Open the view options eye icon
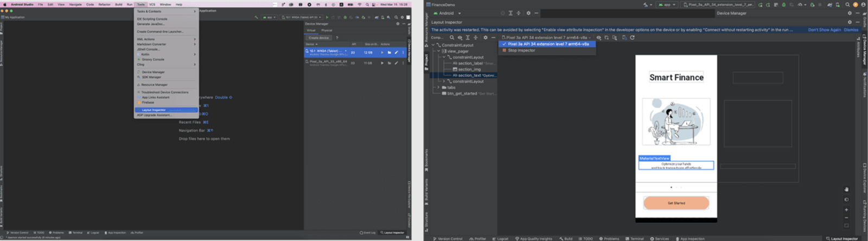 tap(599, 37)
